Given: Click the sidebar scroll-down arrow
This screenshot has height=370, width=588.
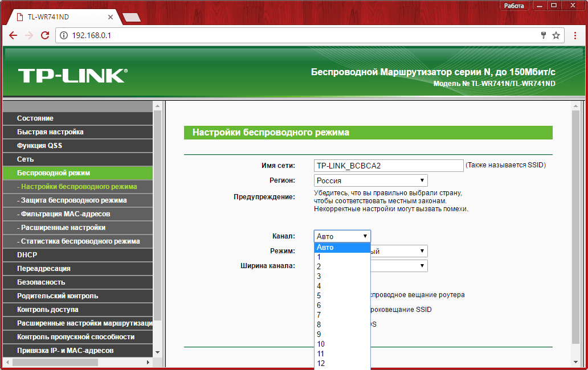Looking at the screenshot, I should (158, 352).
